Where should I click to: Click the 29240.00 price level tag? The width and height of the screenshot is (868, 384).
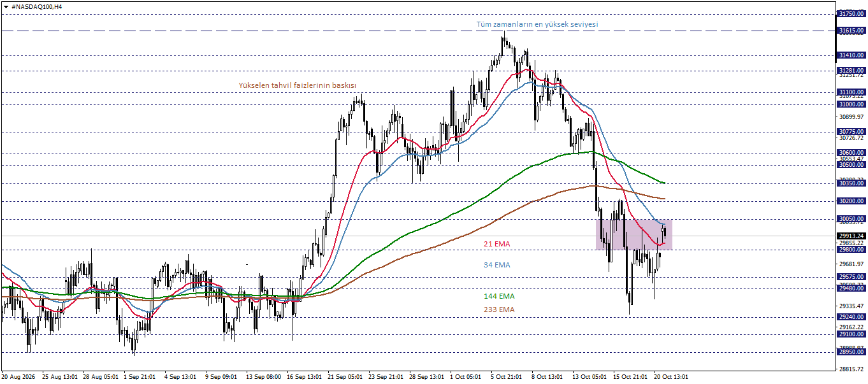851,317
